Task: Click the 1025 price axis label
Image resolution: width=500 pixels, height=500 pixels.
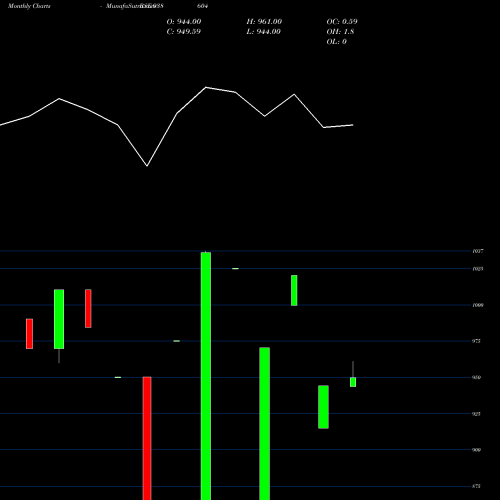Action: (x=478, y=269)
